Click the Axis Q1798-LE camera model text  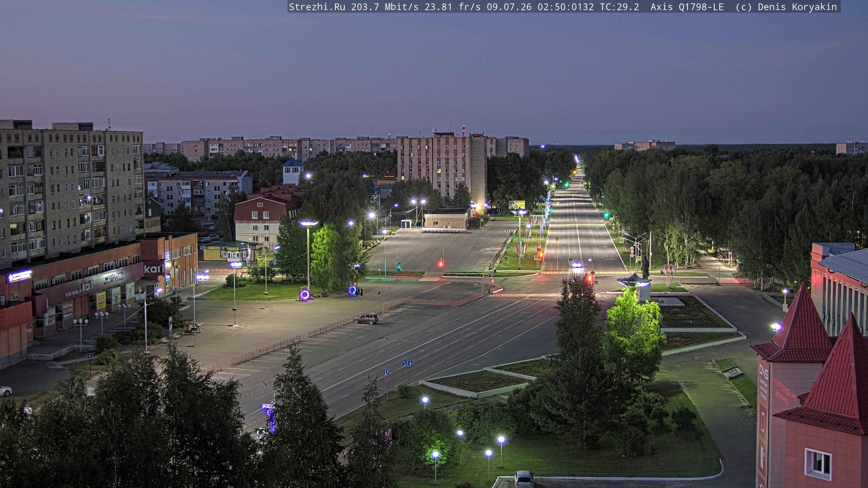point(687,7)
